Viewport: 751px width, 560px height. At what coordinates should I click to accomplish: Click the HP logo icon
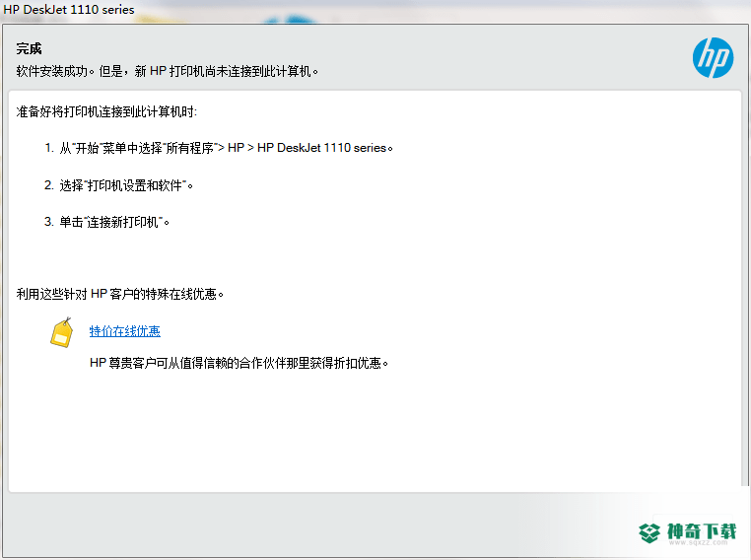pos(713,58)
